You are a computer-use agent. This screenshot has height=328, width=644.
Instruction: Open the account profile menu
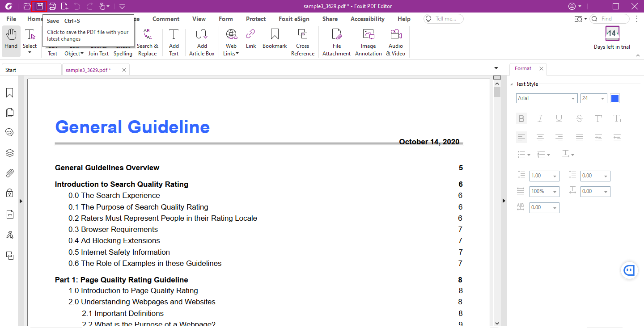point(575,6)
